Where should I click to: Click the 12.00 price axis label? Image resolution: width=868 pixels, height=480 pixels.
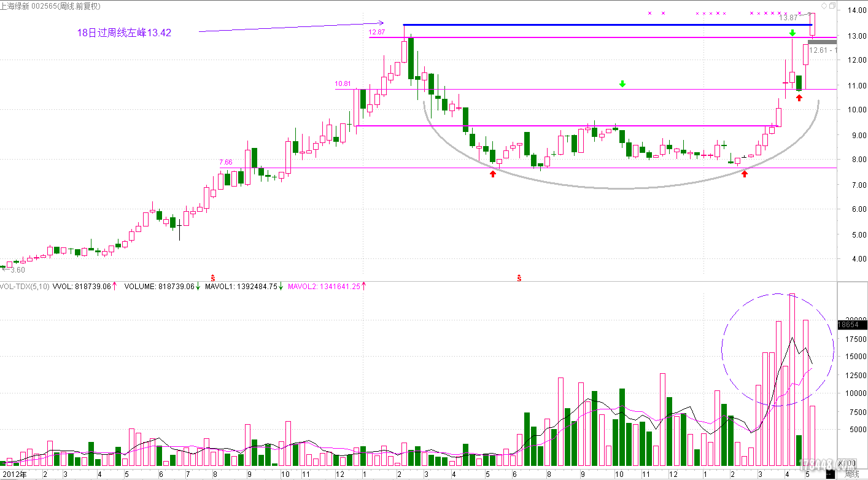pos(856,60)
